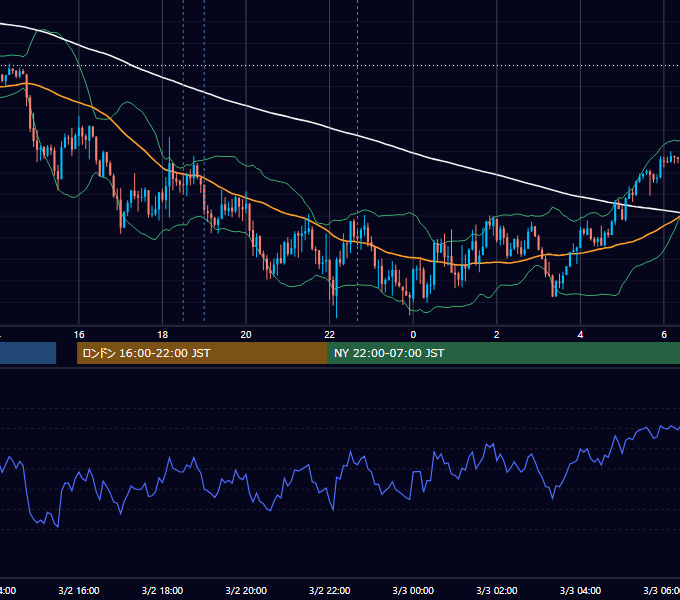Click the 16 hour axis label

click(x=79, y=335)
